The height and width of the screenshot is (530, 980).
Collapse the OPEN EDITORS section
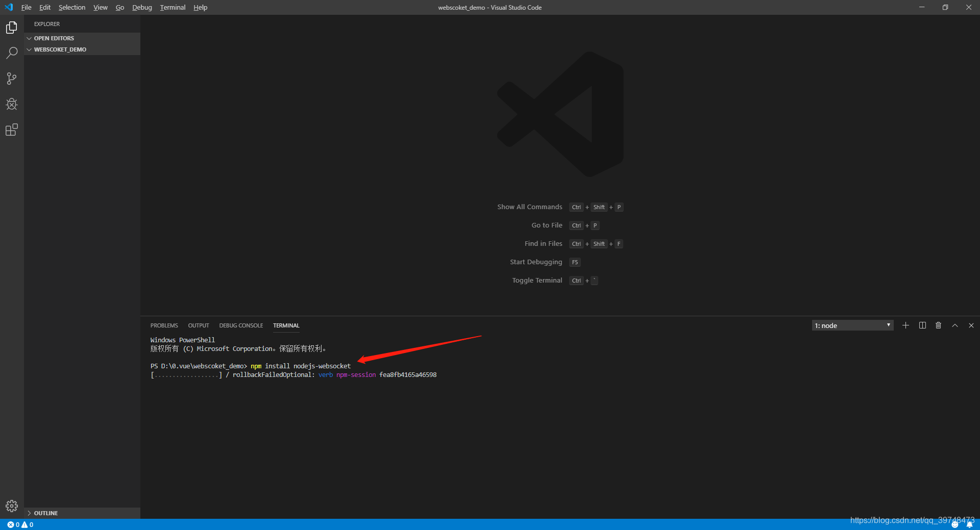click(x=82, y=38)
